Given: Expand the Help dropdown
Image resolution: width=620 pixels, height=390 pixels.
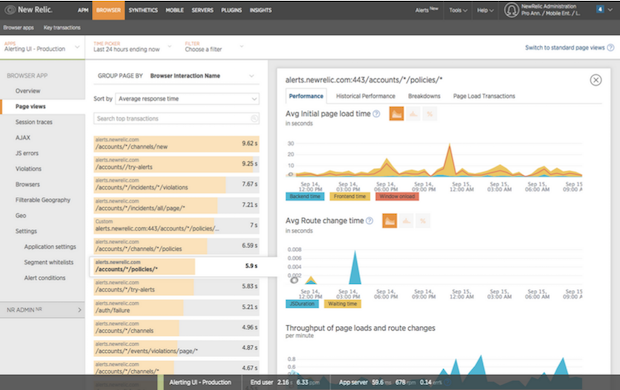Looking at the screenshot, I should [x=485, y=10].
